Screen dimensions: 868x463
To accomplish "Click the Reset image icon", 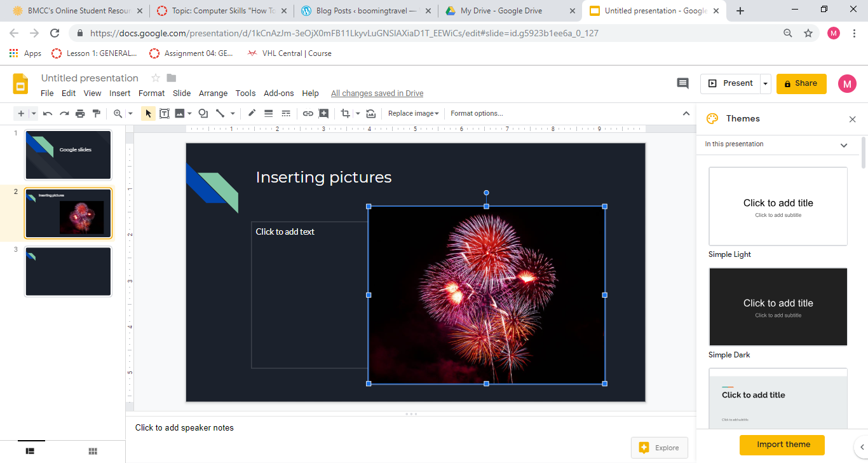I will (371, 114).
